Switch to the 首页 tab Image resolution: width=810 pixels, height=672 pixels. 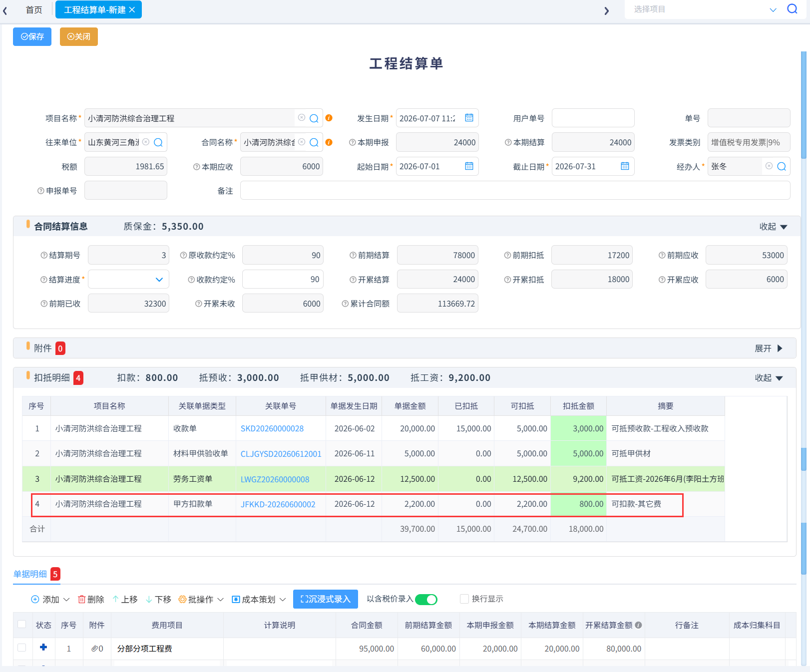pyautogui.click(x=34, y=9)
